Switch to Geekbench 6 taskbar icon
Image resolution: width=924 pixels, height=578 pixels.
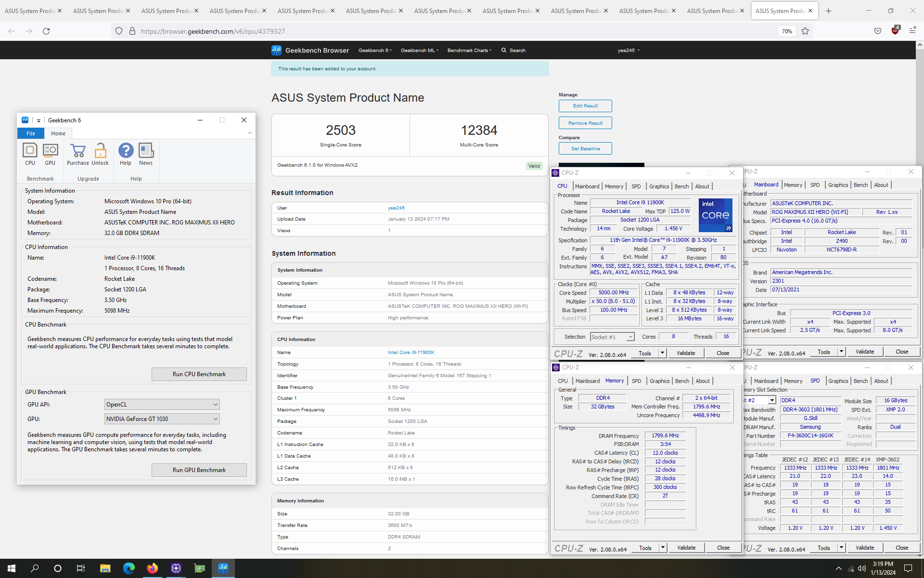223,568
